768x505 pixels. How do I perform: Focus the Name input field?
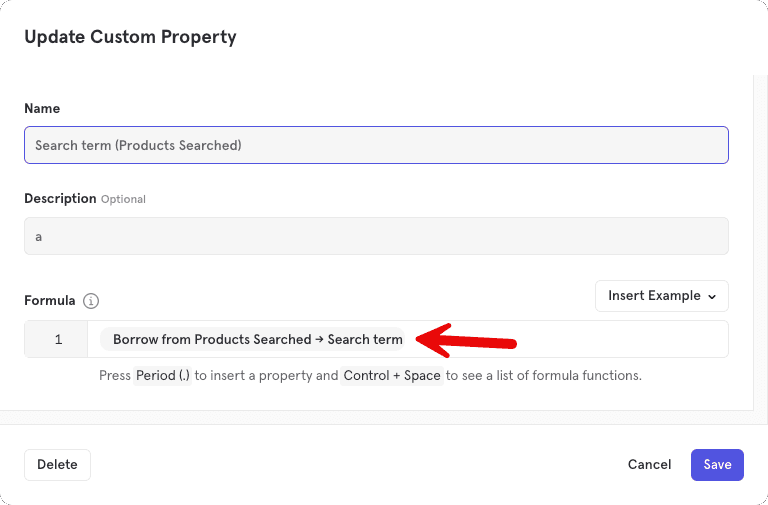pos(376,145)
